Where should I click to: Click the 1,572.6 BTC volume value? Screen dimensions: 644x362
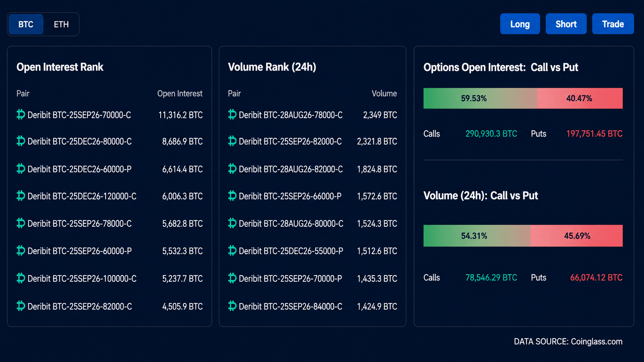377,197
